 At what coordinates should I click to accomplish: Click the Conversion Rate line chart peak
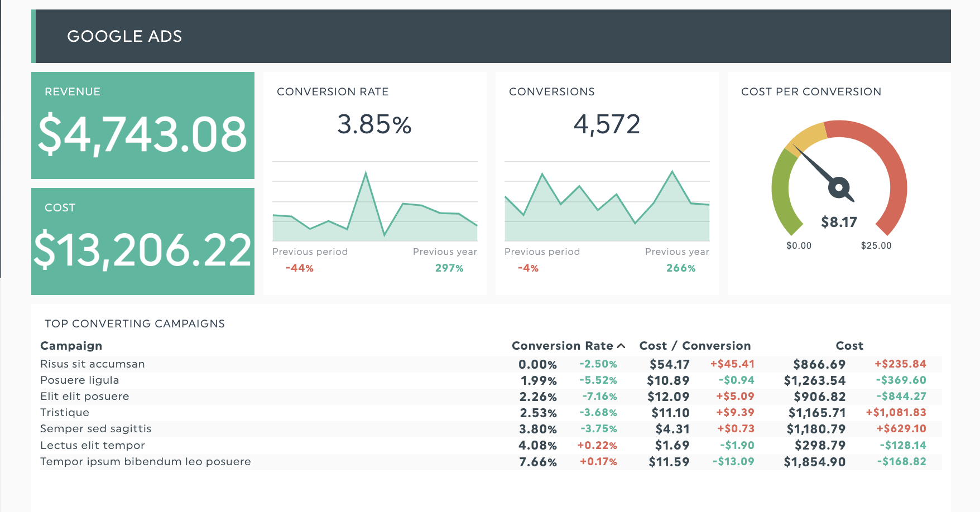pyautogui.click(x=366, y=173)
